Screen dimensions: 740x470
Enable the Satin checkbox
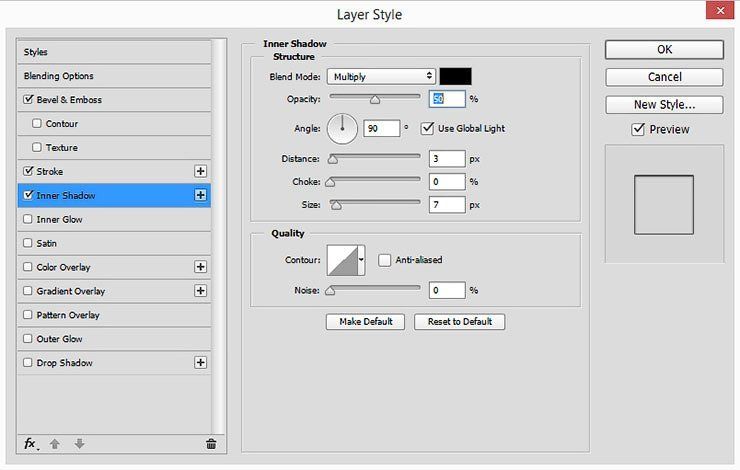tap(28, 243)
